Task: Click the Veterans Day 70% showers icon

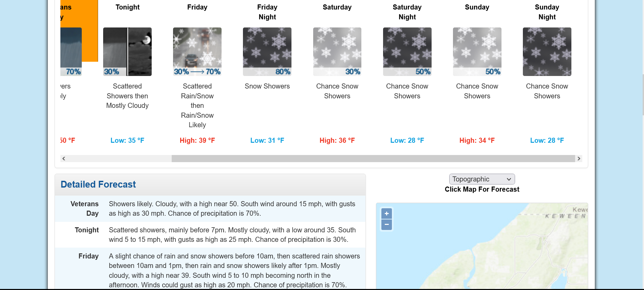Action: click(71, 52)
